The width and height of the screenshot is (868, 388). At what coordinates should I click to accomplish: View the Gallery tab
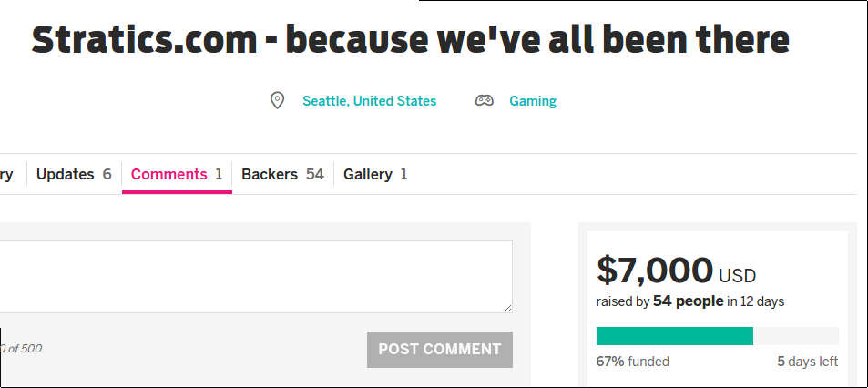[375, 174]
